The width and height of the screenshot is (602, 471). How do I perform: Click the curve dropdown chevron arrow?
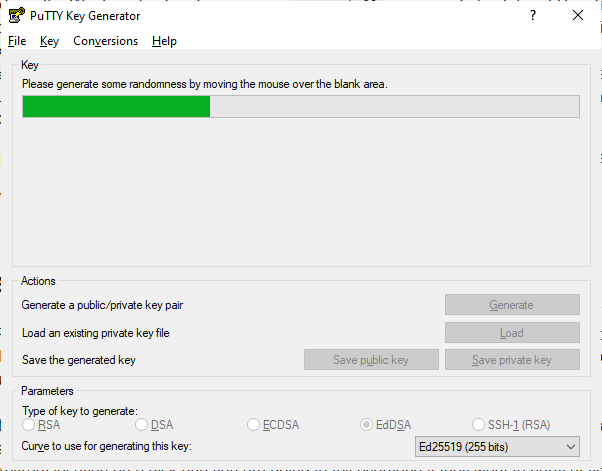tap(571, 447)
